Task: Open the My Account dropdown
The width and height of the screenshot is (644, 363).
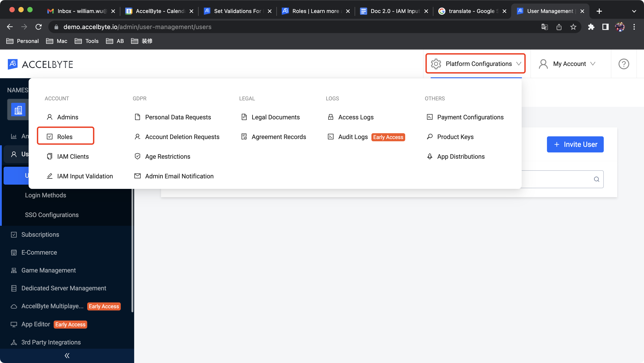Action: point(567,64)
